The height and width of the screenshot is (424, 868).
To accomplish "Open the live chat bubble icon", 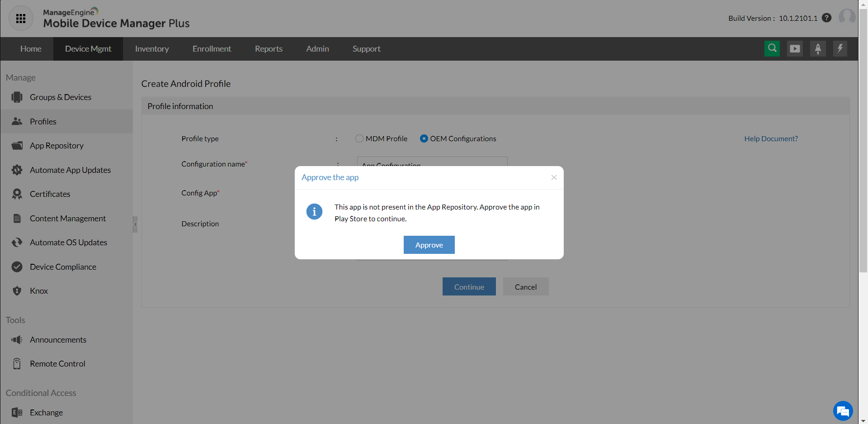I will point(843,411).
